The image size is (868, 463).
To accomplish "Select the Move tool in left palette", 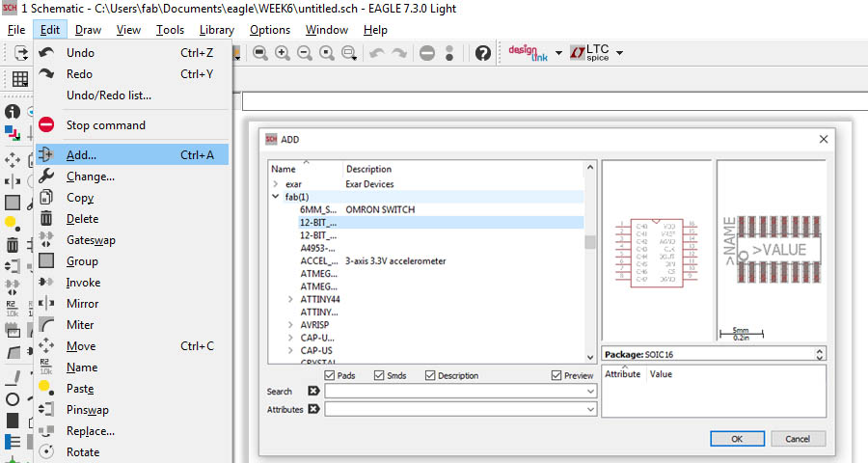I will click(13, 160).
